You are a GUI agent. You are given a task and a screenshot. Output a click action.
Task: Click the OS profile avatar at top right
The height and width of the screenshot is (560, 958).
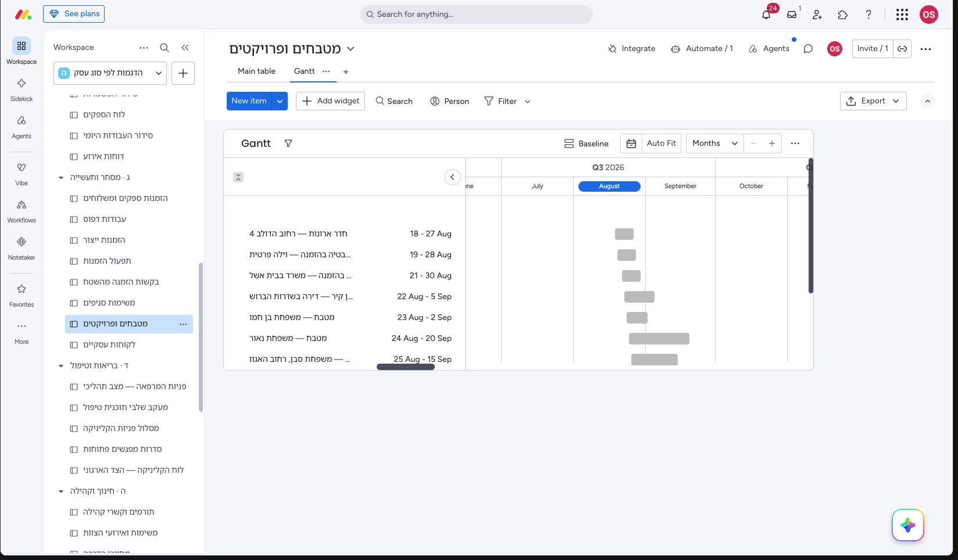tap(929, 15)
